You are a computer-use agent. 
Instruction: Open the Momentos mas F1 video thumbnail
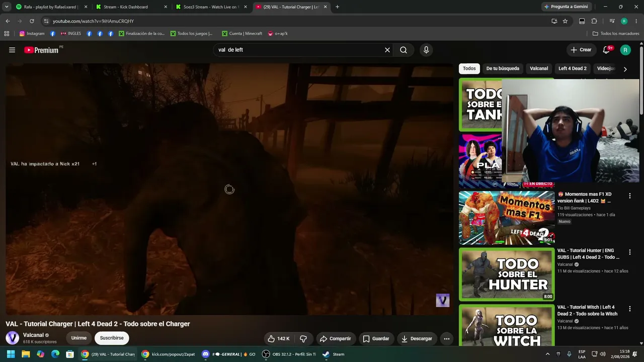click(507, 218)
